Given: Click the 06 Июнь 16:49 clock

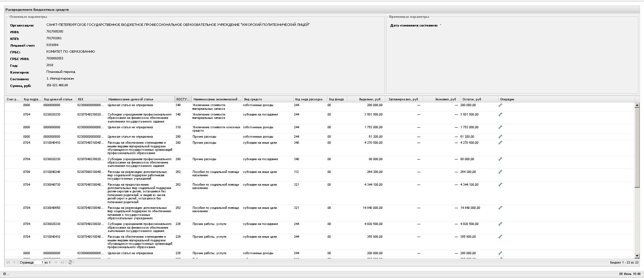Looking at the screenshot, I should tap(630, 274).
